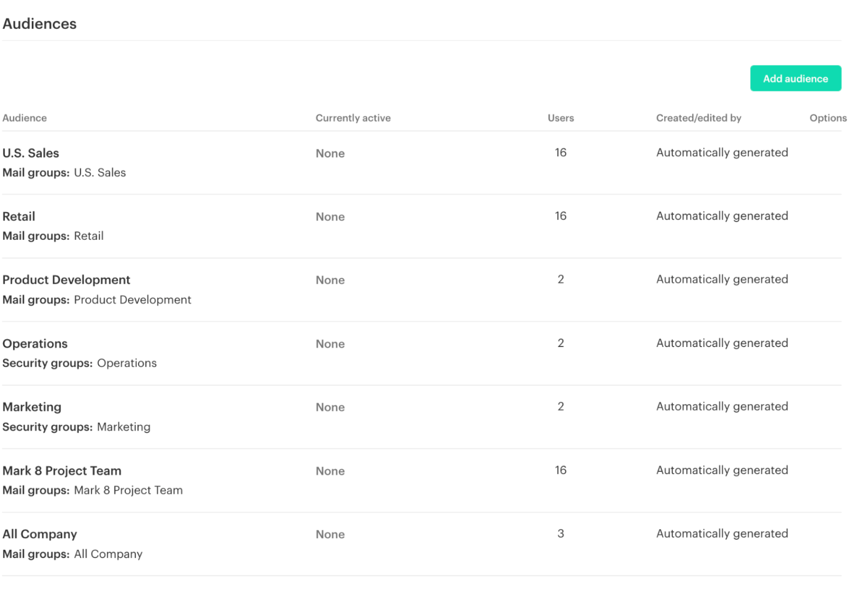Open the Operations audience
This screenshot has height=603, width=868.
[35, 343]
